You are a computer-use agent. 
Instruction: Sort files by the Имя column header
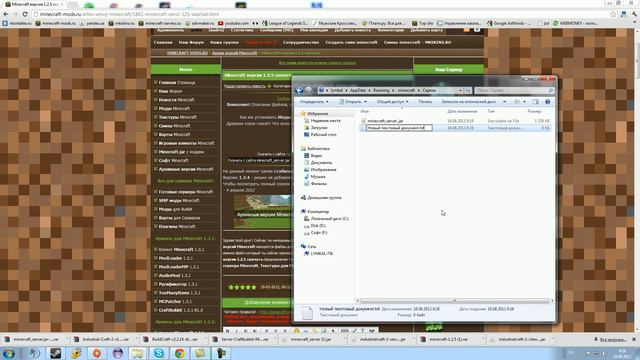click(364, 111)
